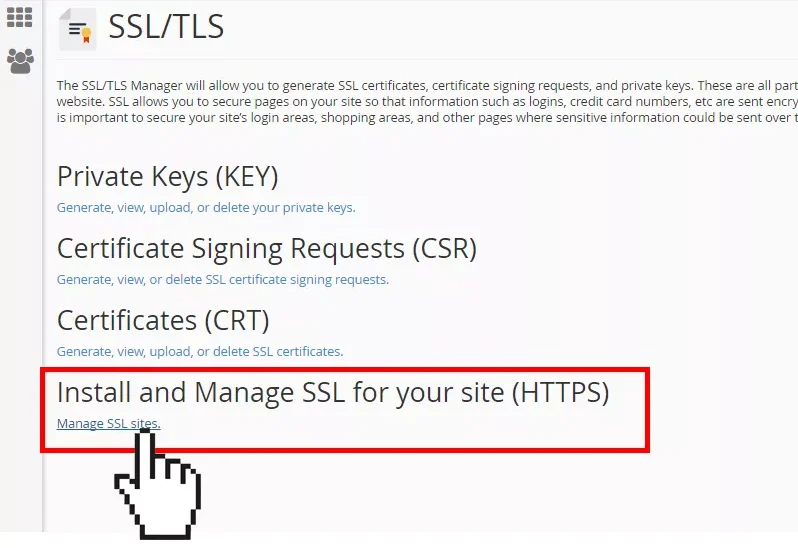Click the SSL/TLS certificate page icon
Viewport: 798px width, 548px height.
[77, 29]
